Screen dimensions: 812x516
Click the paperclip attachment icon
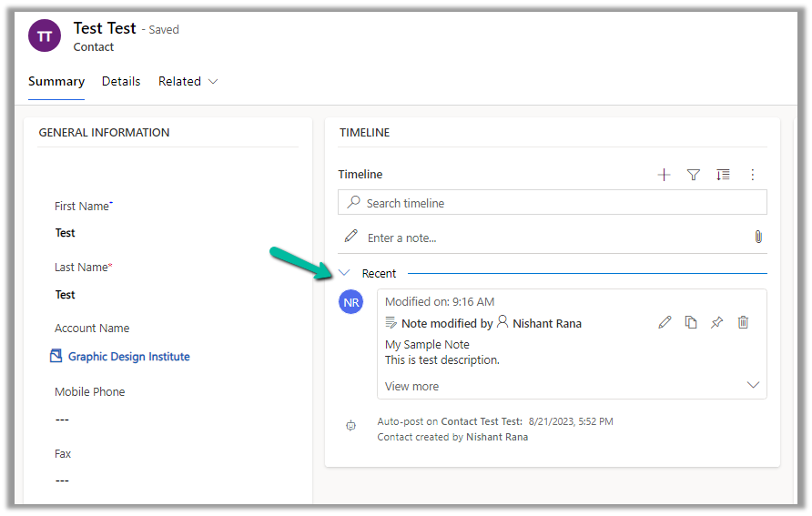757,237
